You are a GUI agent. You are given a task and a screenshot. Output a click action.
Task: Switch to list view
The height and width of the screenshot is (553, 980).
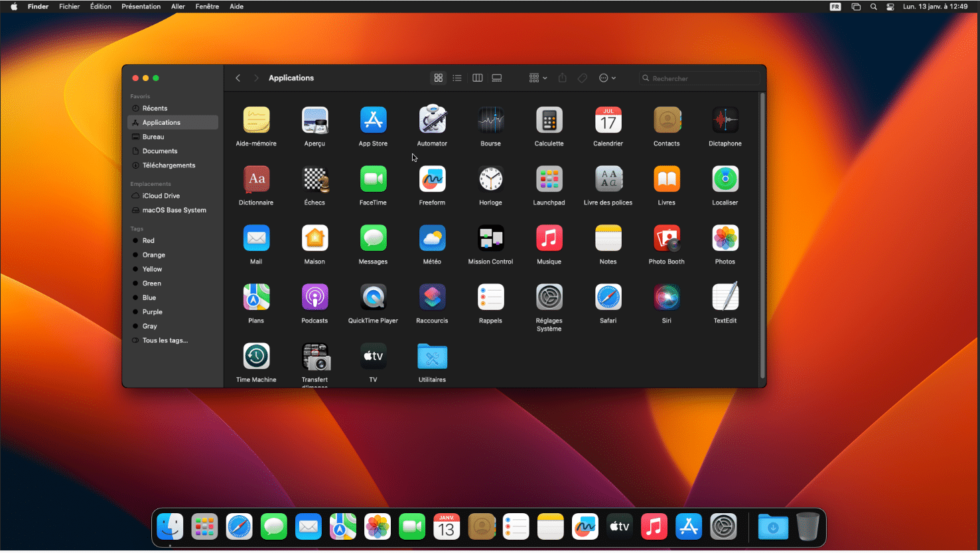[x=457, y=78]
